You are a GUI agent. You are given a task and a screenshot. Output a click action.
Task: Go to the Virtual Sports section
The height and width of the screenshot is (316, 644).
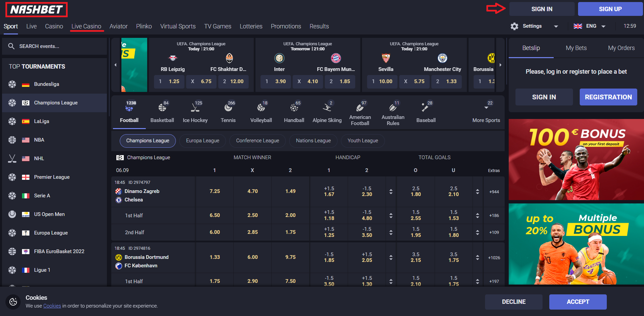point(178,26)
